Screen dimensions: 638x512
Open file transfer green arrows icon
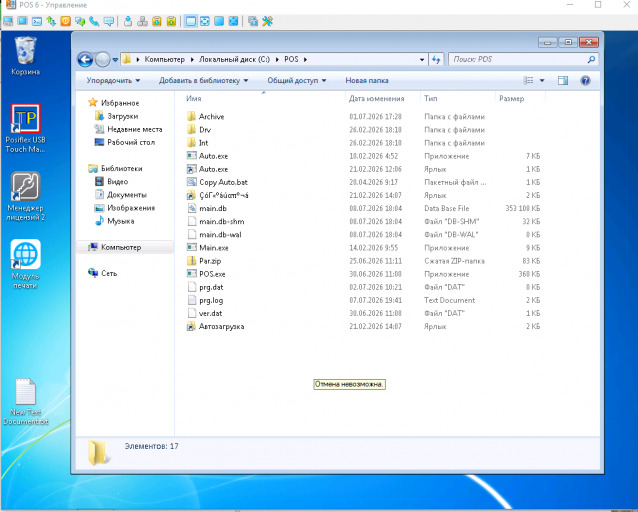[51, 21]
